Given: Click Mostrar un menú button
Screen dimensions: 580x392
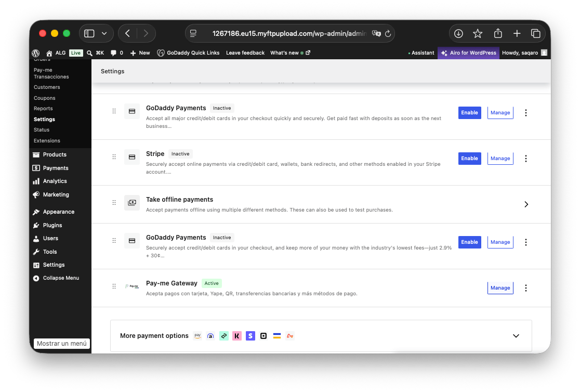Looking at the screenshot, I should tap(62, 344).
